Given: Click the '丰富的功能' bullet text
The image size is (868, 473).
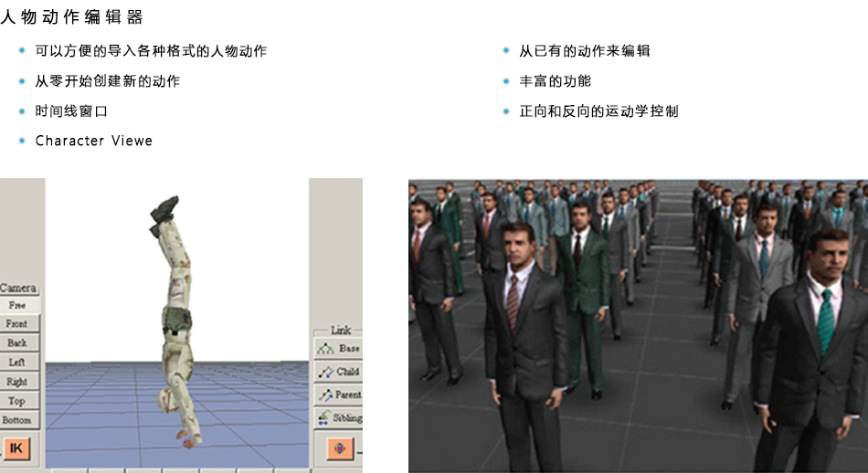Looking at the screenshot, I should pos(555,81).
